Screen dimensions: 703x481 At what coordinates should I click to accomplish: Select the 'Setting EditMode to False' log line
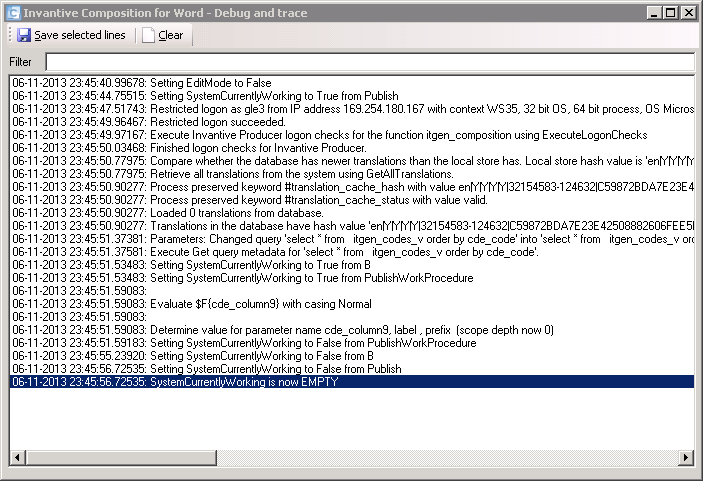tap(352, 83)
